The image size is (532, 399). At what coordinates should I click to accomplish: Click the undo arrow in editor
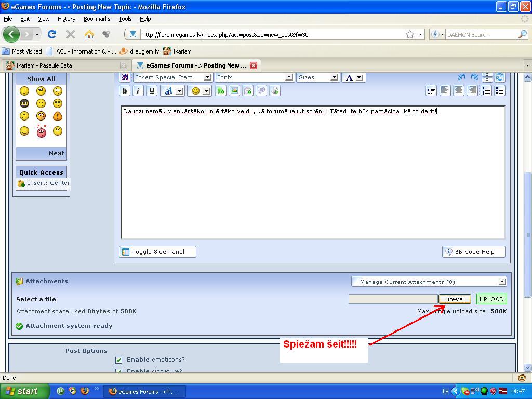pos(461,77)
